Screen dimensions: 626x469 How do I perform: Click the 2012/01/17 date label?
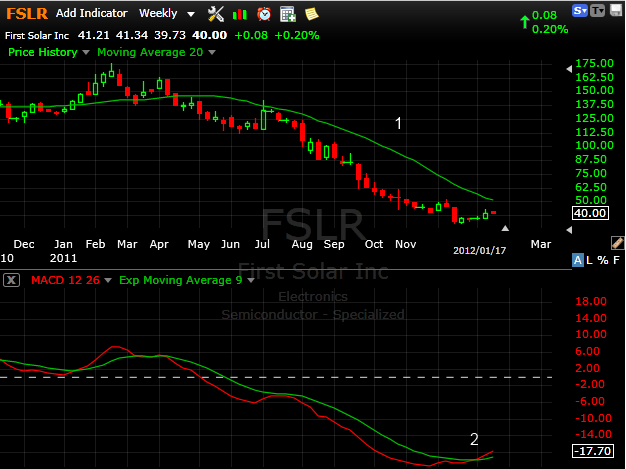[x=479, y=251]
